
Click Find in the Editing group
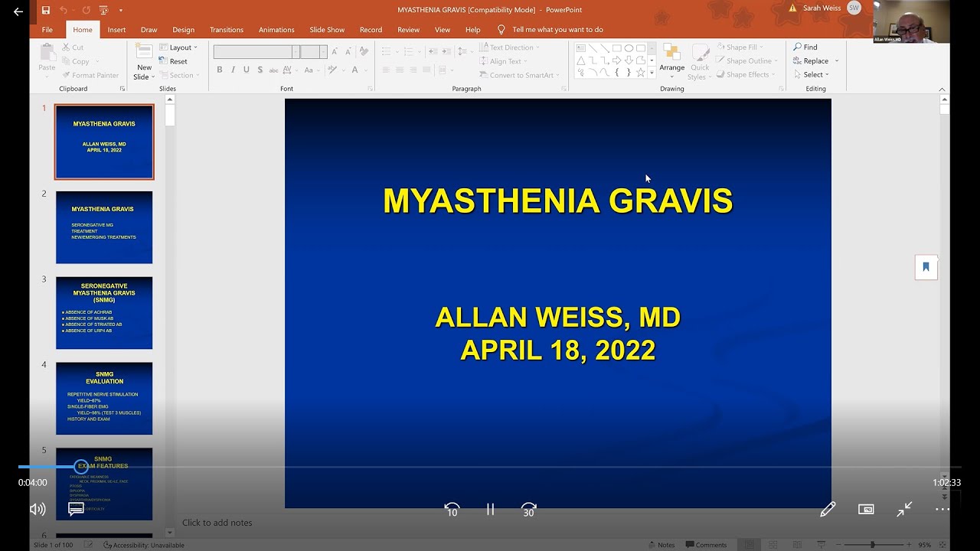805,47
